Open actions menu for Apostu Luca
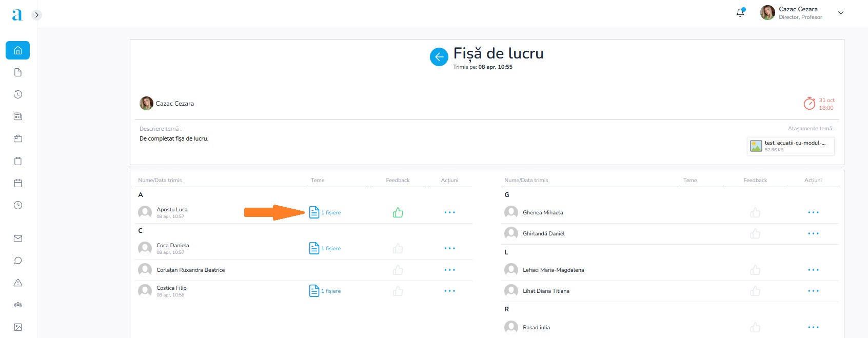Viewport: 868px width, 338px height. pyautogui.click(x=449, y=212)
